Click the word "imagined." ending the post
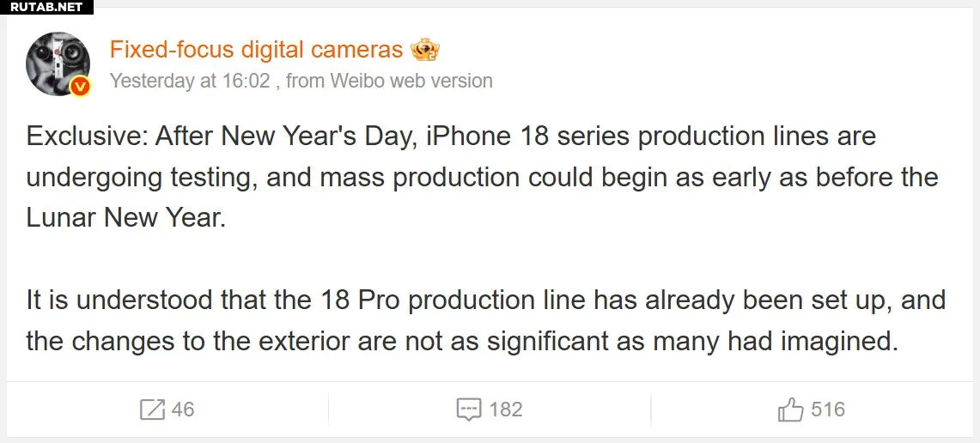 839,342
